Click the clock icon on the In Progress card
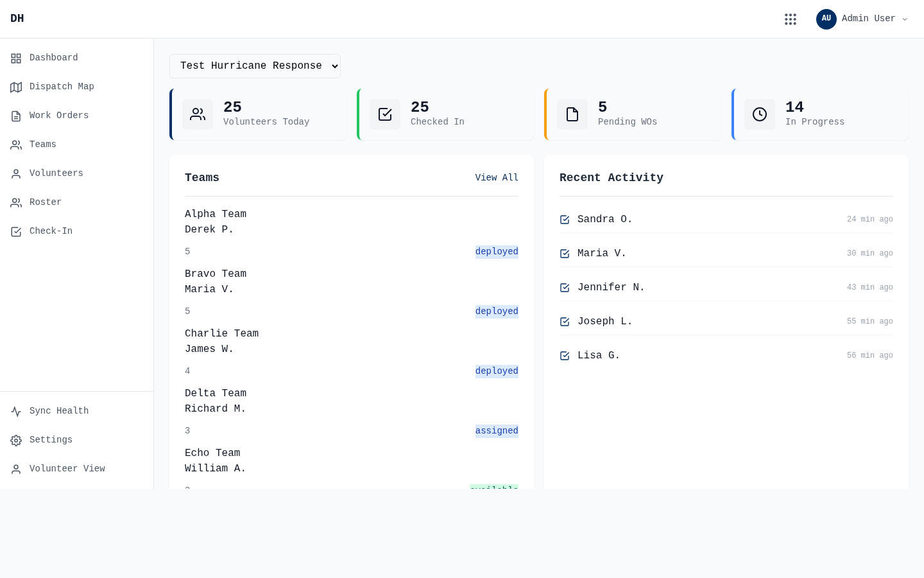This screenshot has height=578, width=924. tap(760, 114)
